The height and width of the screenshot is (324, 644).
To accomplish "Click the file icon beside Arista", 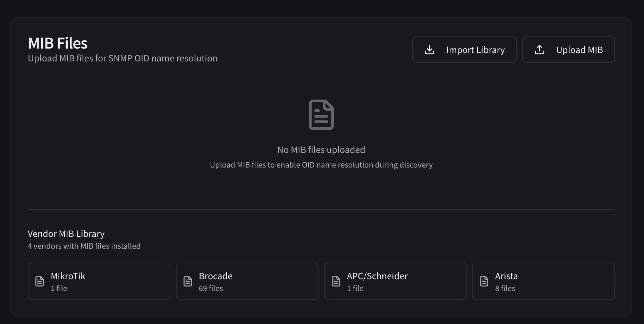I will [x=484, y=281].
